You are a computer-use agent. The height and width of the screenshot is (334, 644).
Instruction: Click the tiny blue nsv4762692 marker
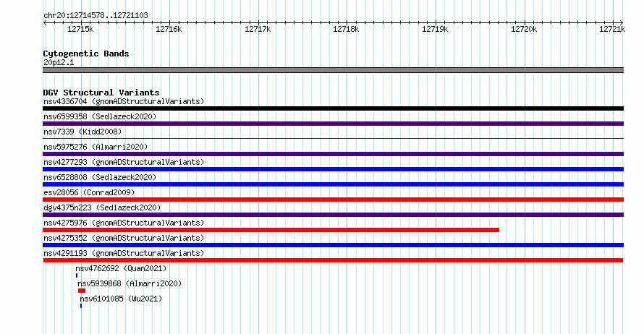(77, 275)
